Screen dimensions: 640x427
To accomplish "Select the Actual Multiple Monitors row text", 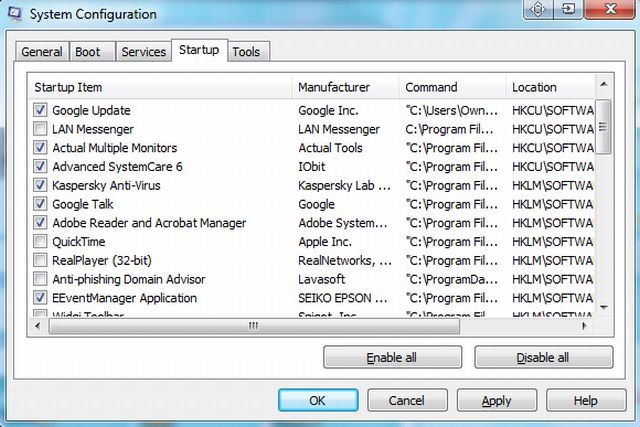I will [x=115, y=148].
